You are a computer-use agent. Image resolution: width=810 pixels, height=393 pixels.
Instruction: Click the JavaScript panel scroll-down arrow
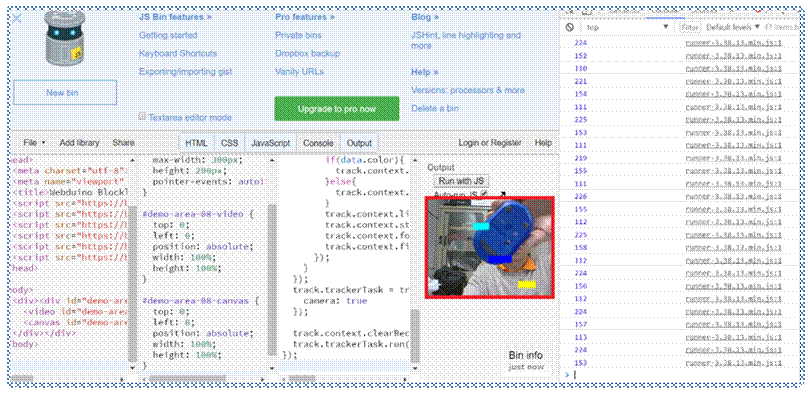tap(415, 367)
